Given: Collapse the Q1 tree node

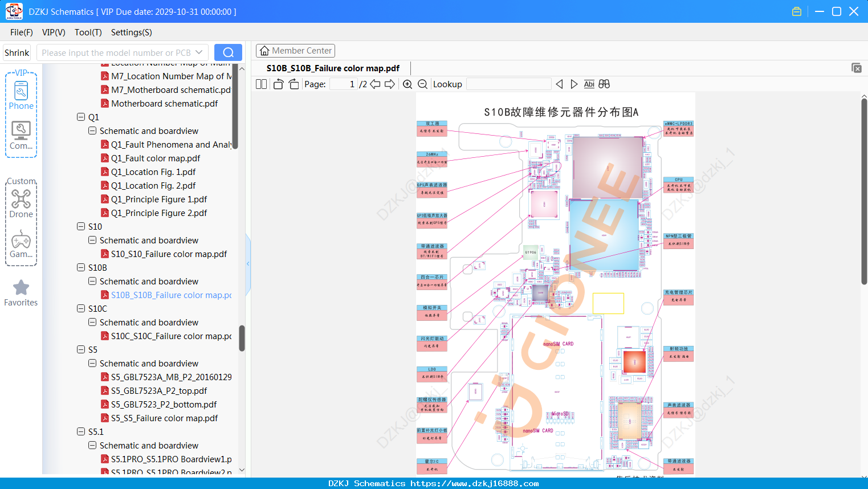Looking at the screenshot, I should click(81, 117).
